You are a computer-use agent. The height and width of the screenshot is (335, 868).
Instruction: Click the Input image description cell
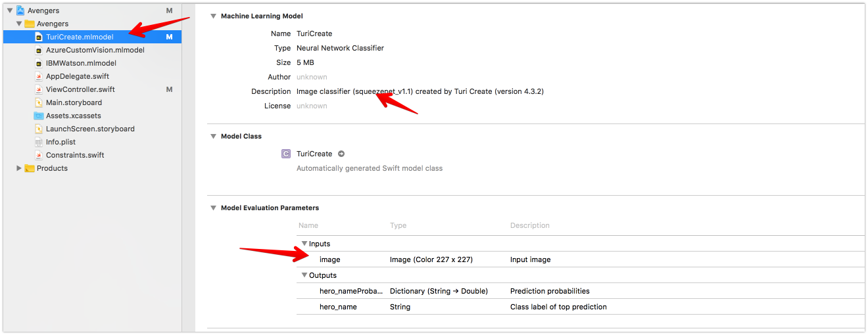click(x=531, y=259)
